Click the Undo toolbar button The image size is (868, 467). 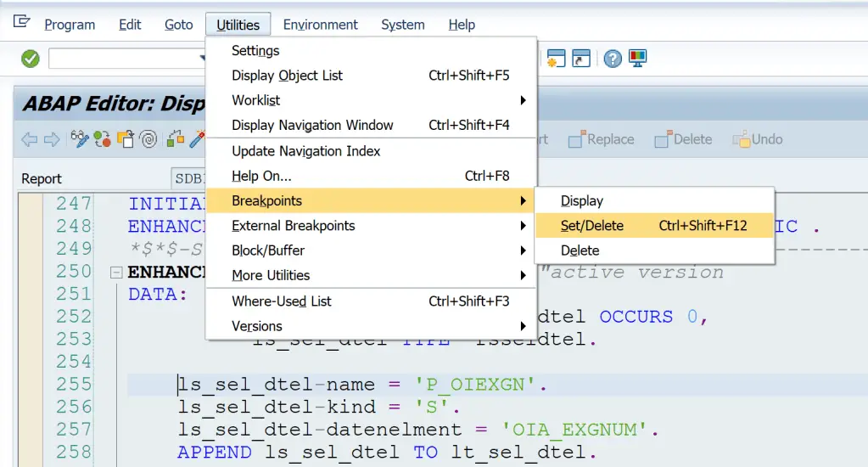coord(758,139)
